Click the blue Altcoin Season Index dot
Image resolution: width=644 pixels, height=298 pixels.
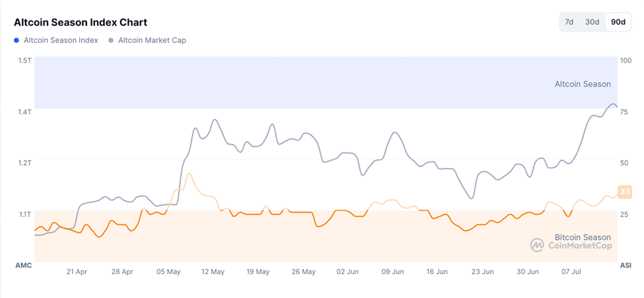click(x=17, y=40)
